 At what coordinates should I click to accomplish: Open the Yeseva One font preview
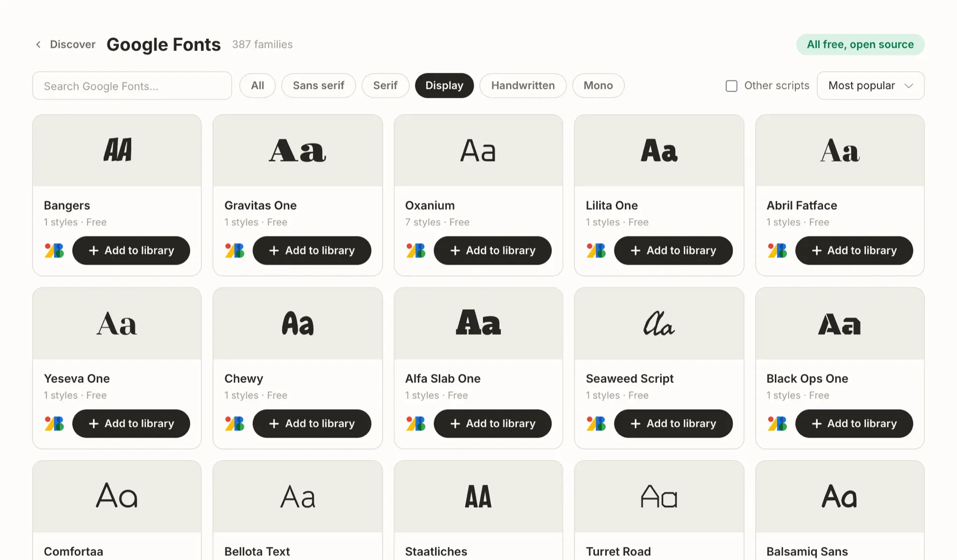117,324
